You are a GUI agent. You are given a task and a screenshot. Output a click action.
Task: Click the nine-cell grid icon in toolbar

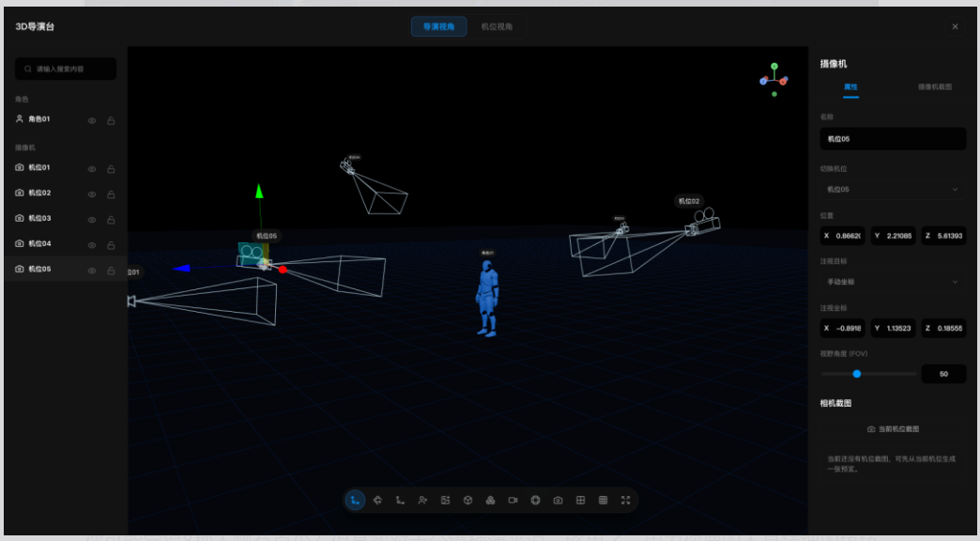(x=604, y=501)
